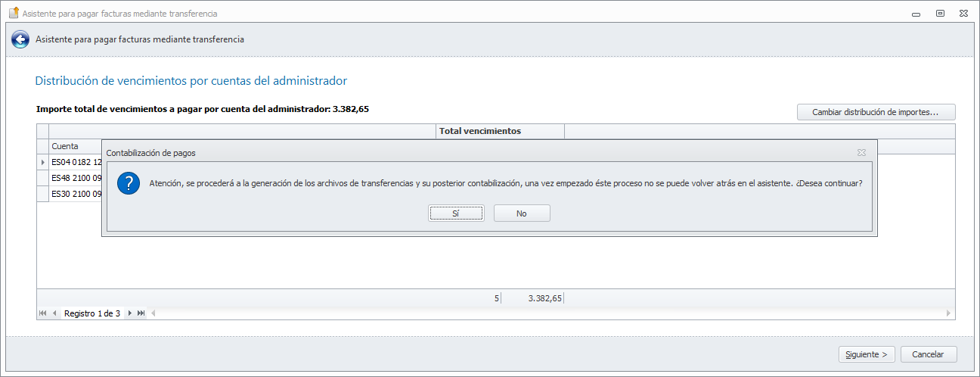Confirm with the Sí button
The height and width of the screenshot is (377, 980).
pyautogui.click(x=456, y=213)
